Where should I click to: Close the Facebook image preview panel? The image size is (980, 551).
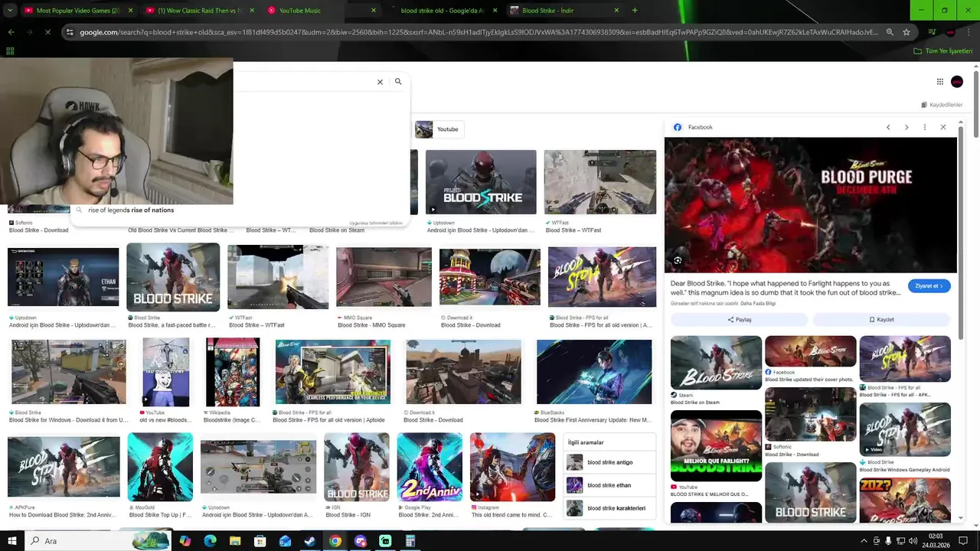[x=943, y=127]
